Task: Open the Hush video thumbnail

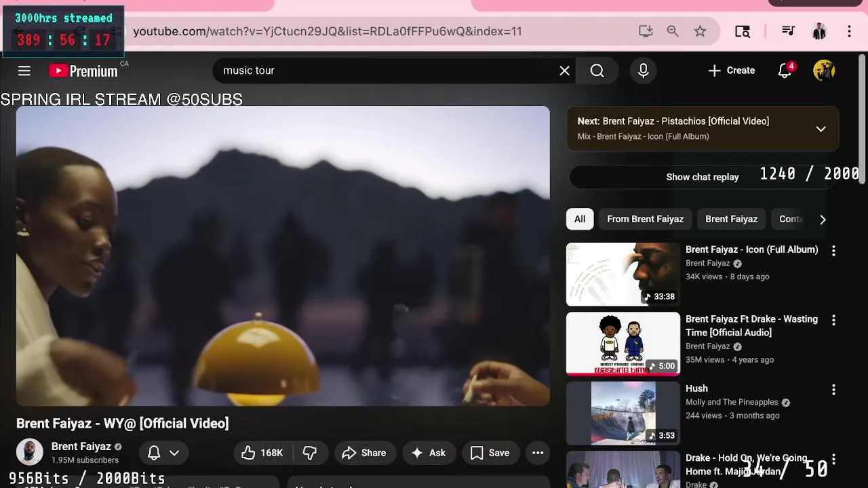Action: click(x=623, y=413)
